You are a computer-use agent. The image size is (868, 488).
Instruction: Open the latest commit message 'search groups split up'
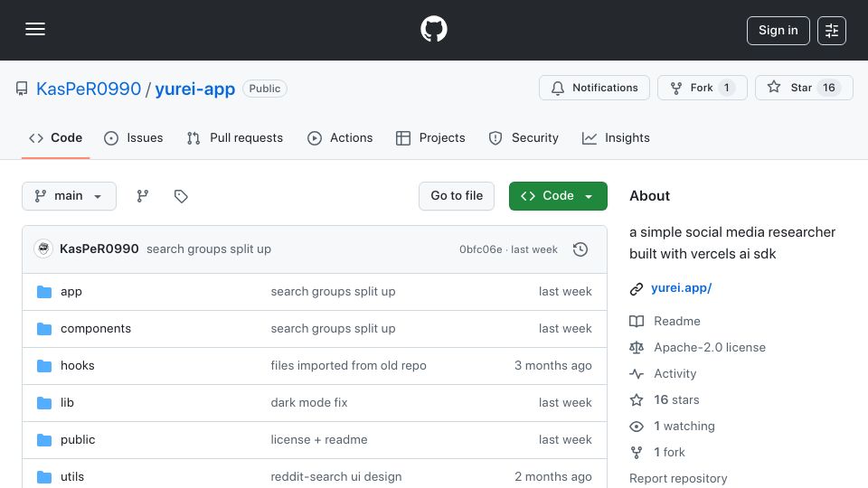pos(209,249)
